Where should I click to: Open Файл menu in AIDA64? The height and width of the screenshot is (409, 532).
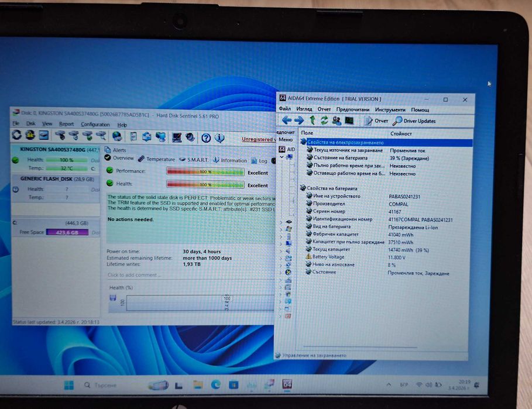284,109
